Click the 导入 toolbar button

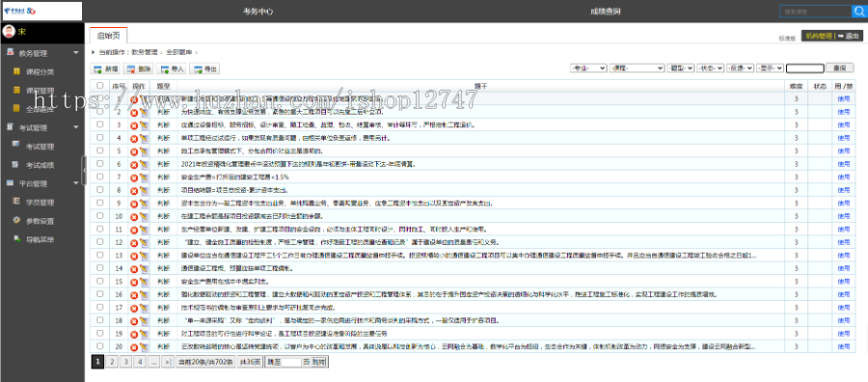pyautogui.click(x=171, y=68)
